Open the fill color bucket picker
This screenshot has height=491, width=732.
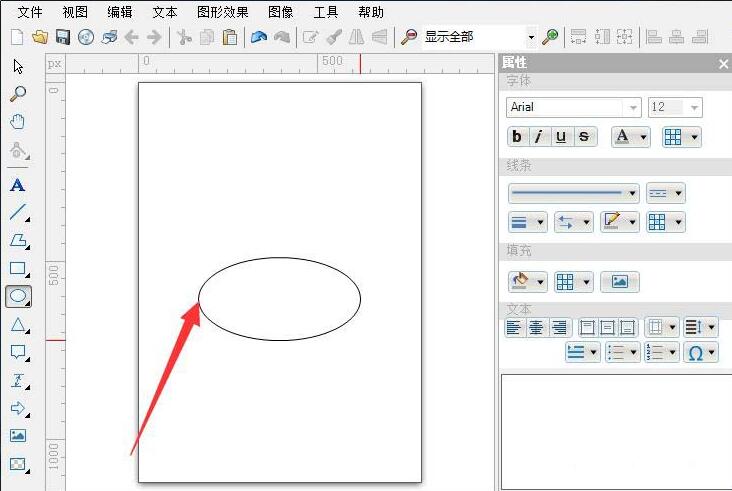(x=526, y=282)
